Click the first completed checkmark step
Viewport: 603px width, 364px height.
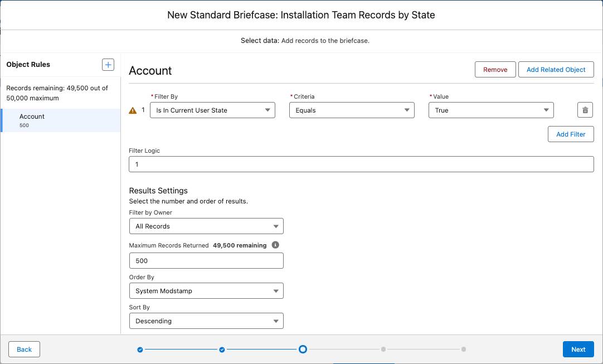tap(141, 349)
